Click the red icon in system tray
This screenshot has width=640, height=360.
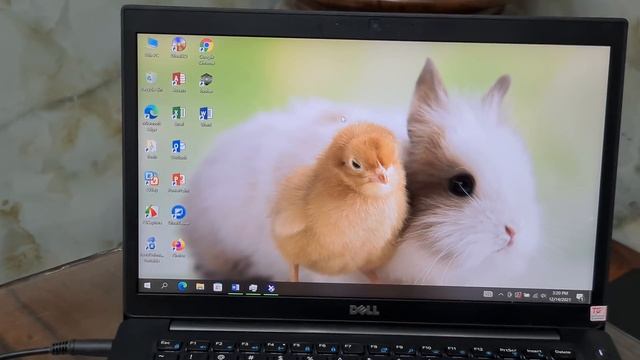518,295
